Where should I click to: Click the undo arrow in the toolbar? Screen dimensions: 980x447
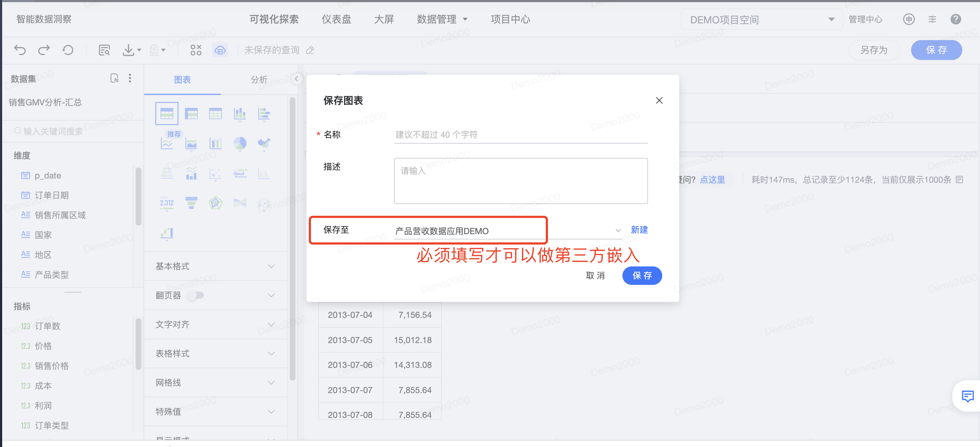[x=20, y=50]
